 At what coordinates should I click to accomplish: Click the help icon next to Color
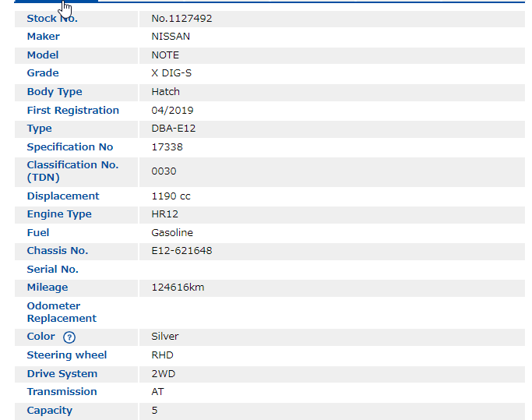point(69,337)
